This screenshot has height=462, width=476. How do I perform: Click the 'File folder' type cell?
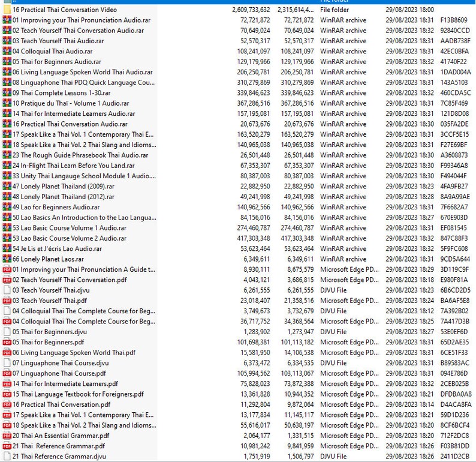click(x=335, y=10)
